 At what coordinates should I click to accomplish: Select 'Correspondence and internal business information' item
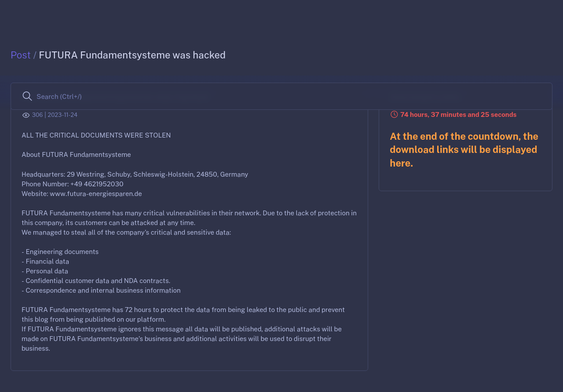(101, 290)
